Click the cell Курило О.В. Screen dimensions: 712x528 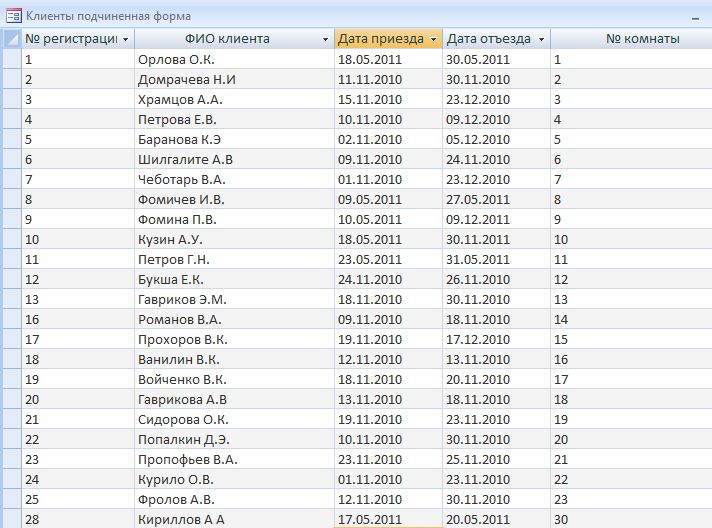point(234,479)
